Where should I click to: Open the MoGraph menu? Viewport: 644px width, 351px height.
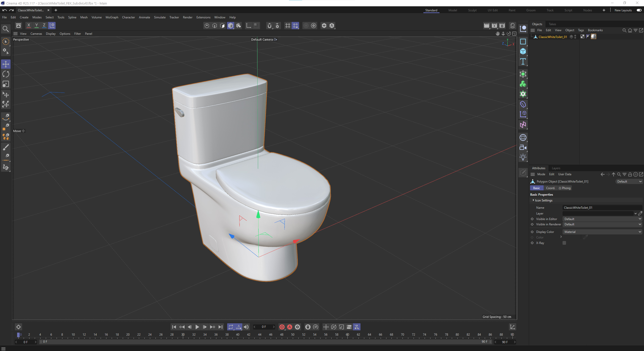click(x=112, y=17)
